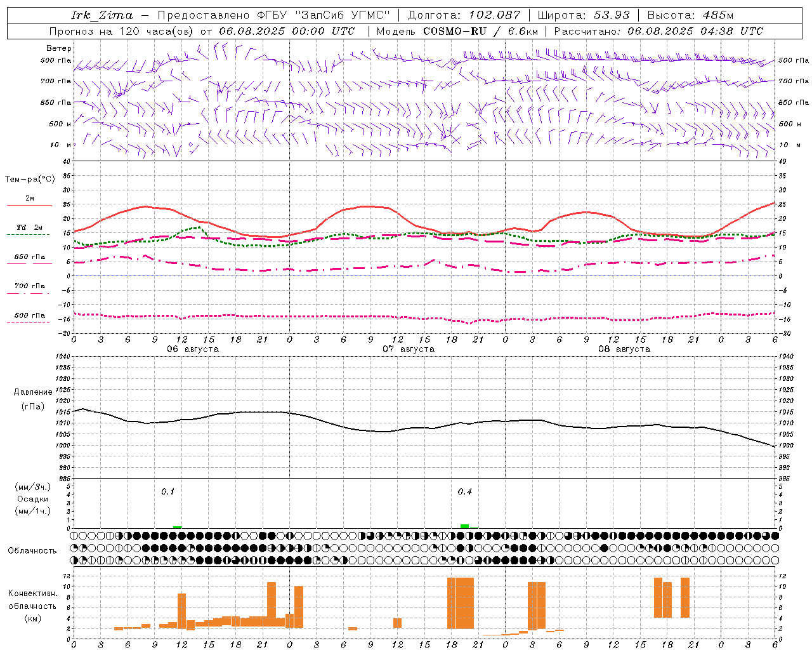Click the 10 м wind level label on left
The height and width of the screenshot is (650, 812).
point(61,145)
